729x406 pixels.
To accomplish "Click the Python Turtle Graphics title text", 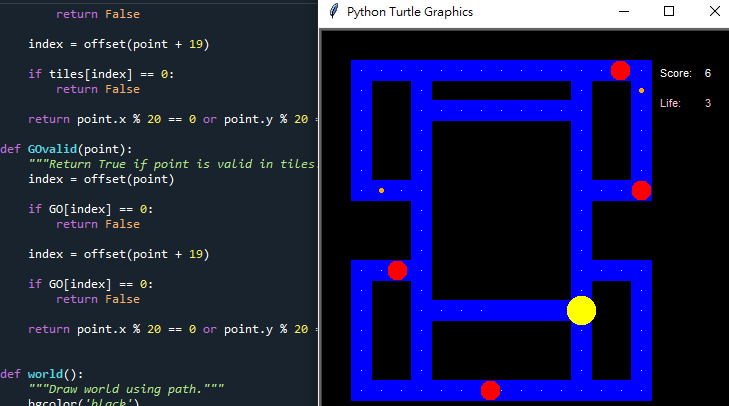I will tap(410, 12).
